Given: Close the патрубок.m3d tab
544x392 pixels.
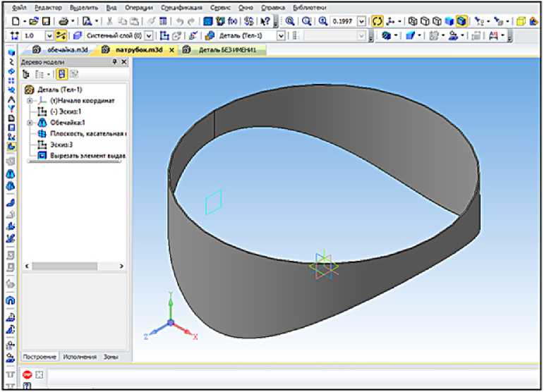Looking at the screenshot, I should click(171, 49).
